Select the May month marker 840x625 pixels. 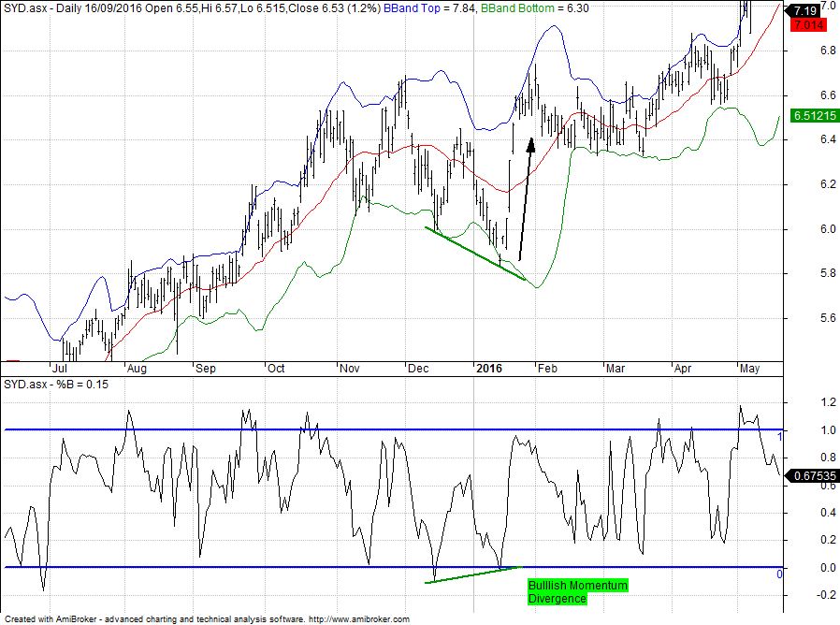[x=749, y=369]
